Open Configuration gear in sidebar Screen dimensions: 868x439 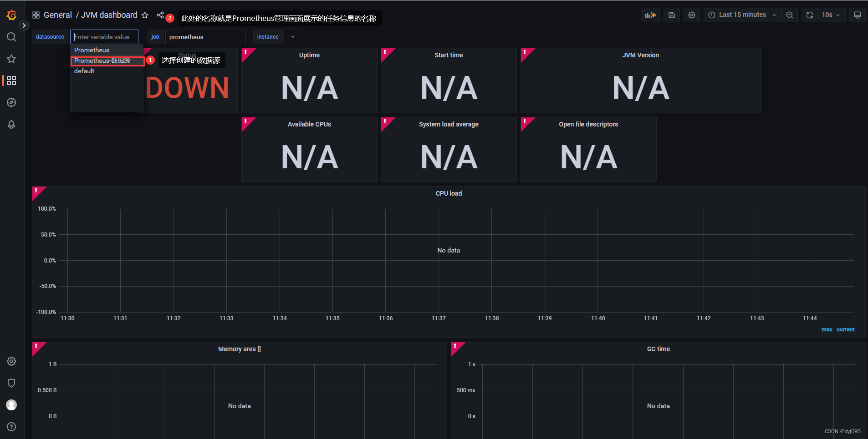pyautogui.click(x=11, y=361)
